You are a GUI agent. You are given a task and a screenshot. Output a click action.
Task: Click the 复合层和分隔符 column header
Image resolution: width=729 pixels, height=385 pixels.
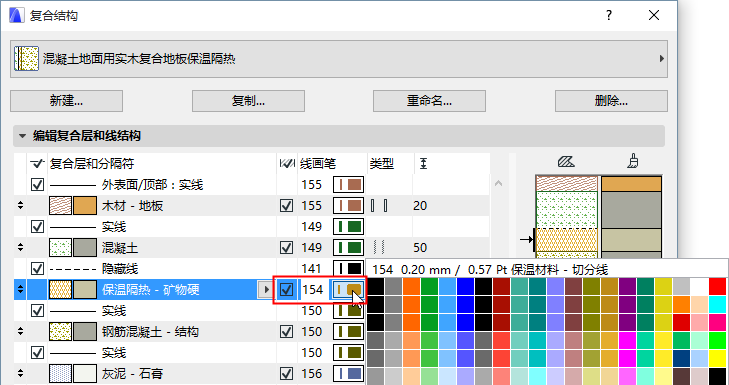(92, 164)
